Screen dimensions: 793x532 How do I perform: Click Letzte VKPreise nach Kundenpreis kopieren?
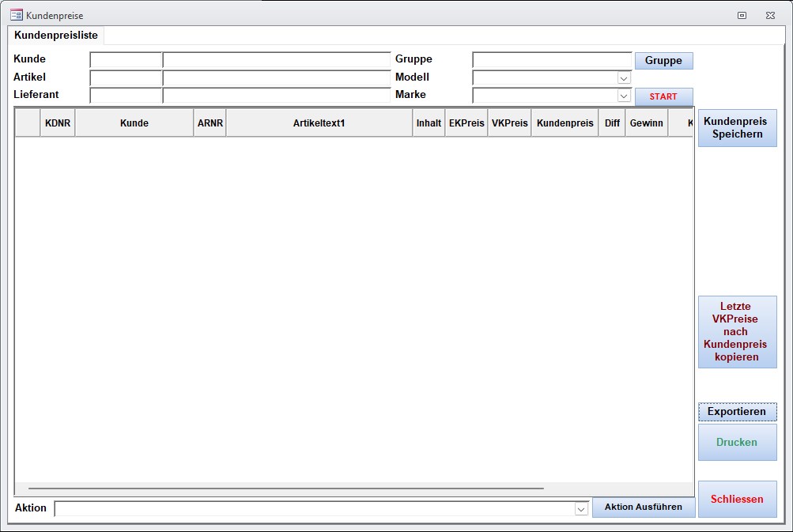click(737, 332)
